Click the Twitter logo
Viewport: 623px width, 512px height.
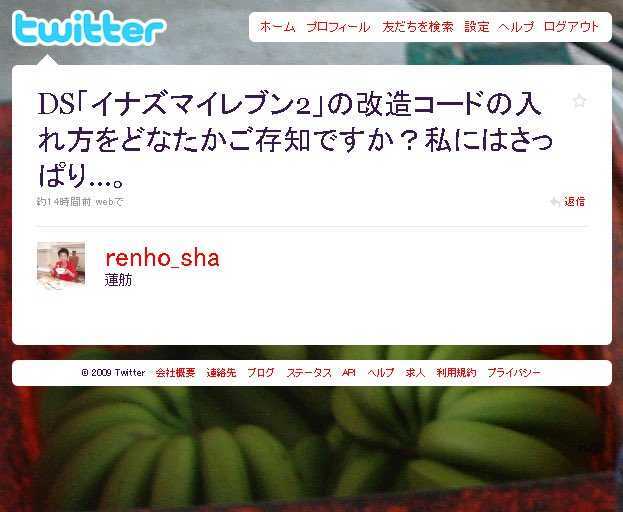click(x=89, y=28)
